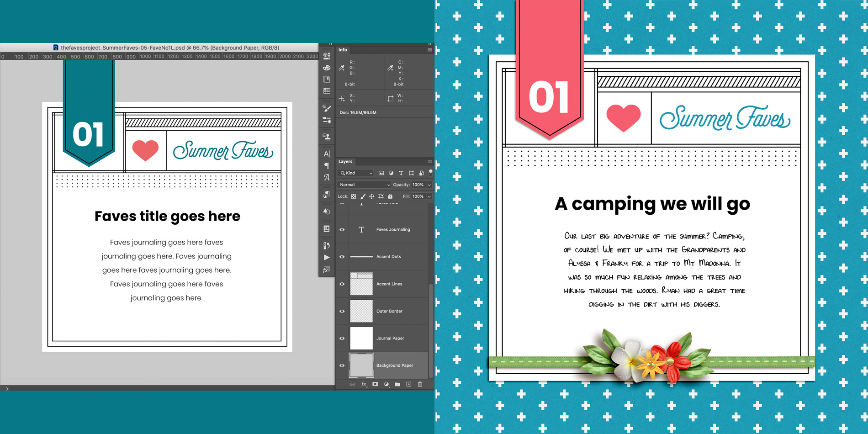
Task: Open the Clone Source panel icon
Action: tap(327, 137)
